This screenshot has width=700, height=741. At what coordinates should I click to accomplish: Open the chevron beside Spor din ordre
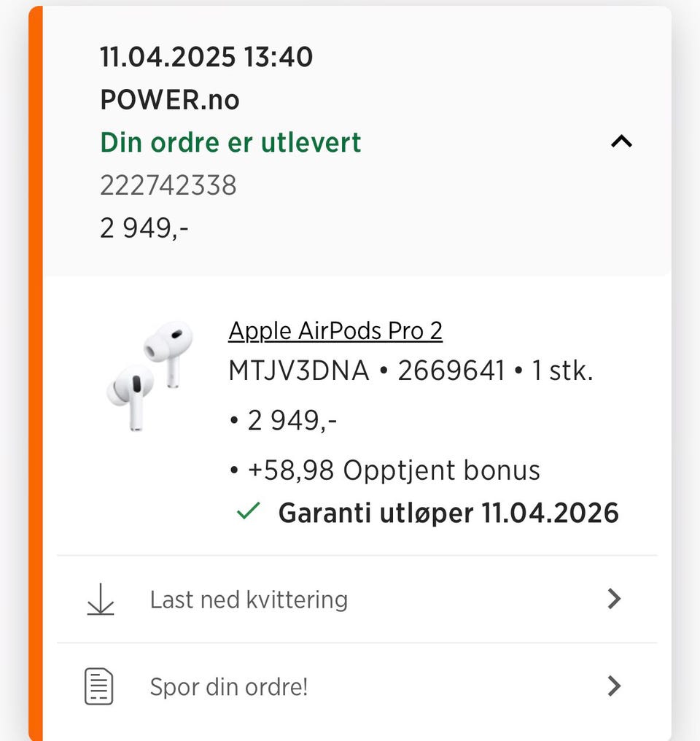pos(614,686)
